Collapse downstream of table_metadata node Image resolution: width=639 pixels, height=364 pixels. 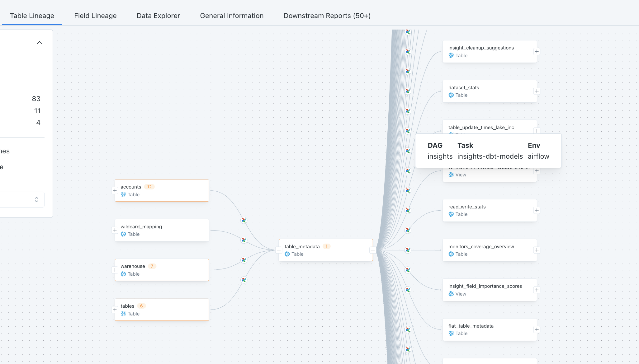(x=373, y=250)
